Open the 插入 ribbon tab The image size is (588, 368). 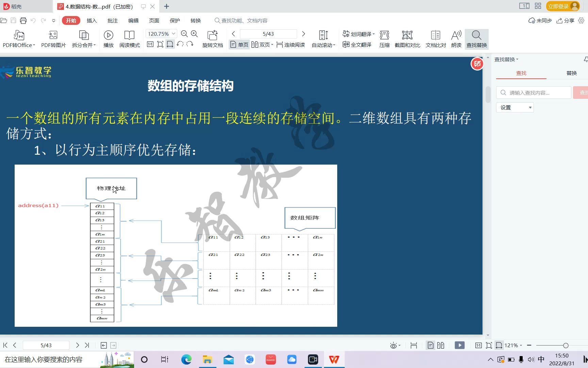pos(92,20)
